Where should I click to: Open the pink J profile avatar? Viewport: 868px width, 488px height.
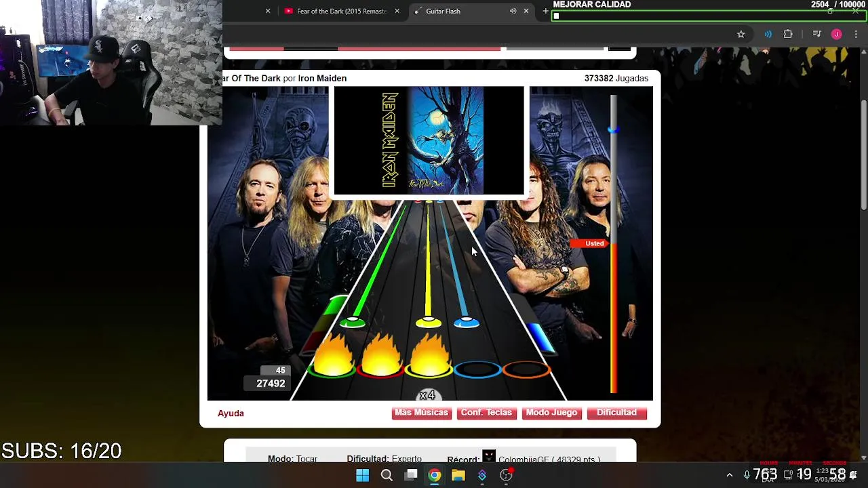pos(836,34)
